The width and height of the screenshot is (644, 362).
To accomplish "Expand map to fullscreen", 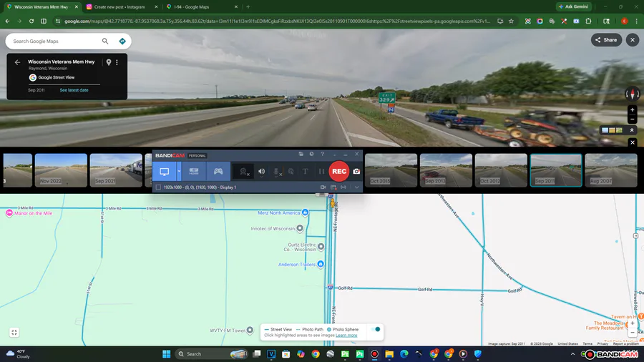I will point(14,333).
